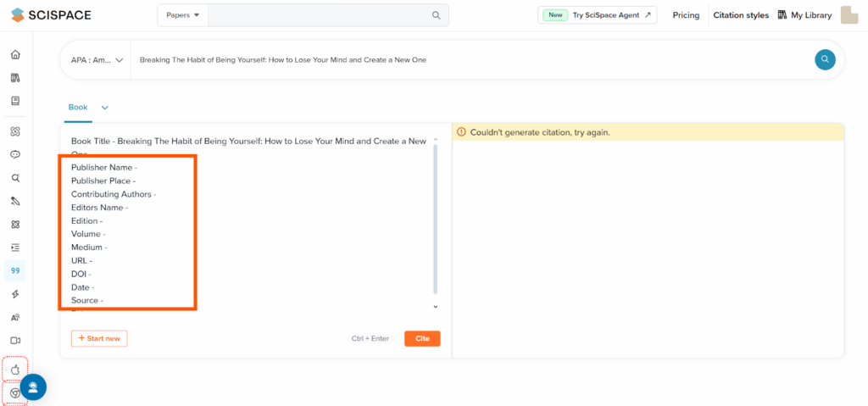Open the chat bubble sidebar icon
868x406 pixels.
[15, 154]
